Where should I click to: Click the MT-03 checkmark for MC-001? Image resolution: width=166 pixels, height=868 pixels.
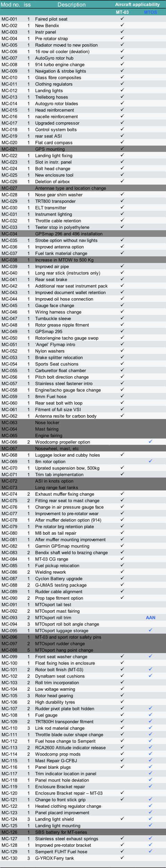point(122,18)
